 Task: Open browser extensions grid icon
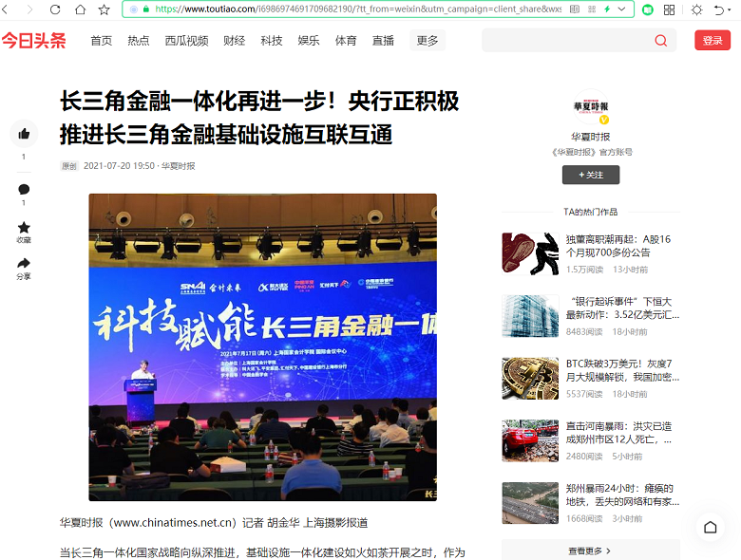(670, 9)
